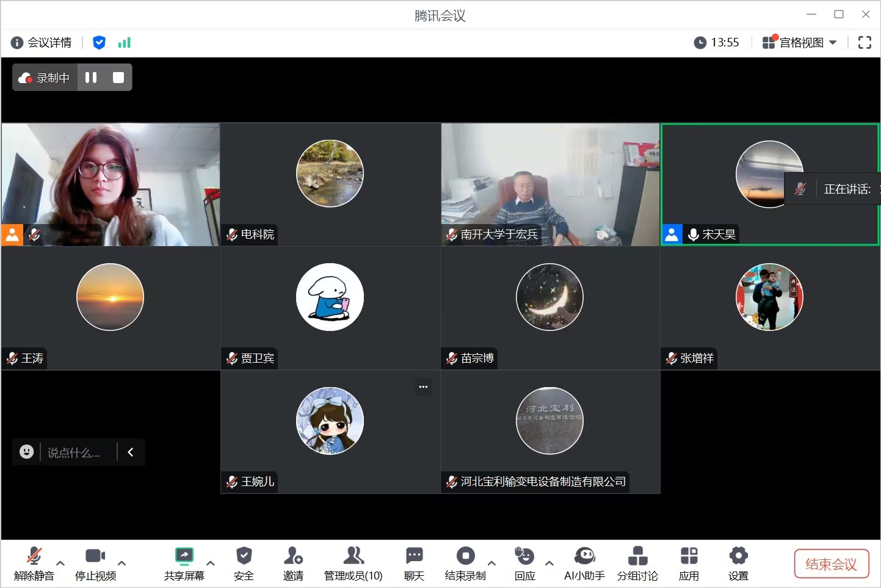881x588 pixels.
Task: Click 共享屏幕 to share screen
Action: [184, 564]
